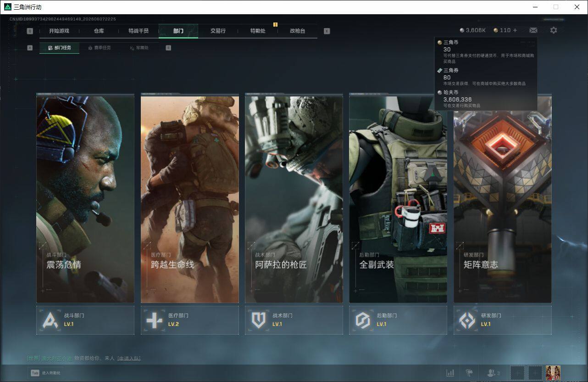Click the 医疗部门 LV.2 button
The image size is (588, 382).
click(190, 320)
